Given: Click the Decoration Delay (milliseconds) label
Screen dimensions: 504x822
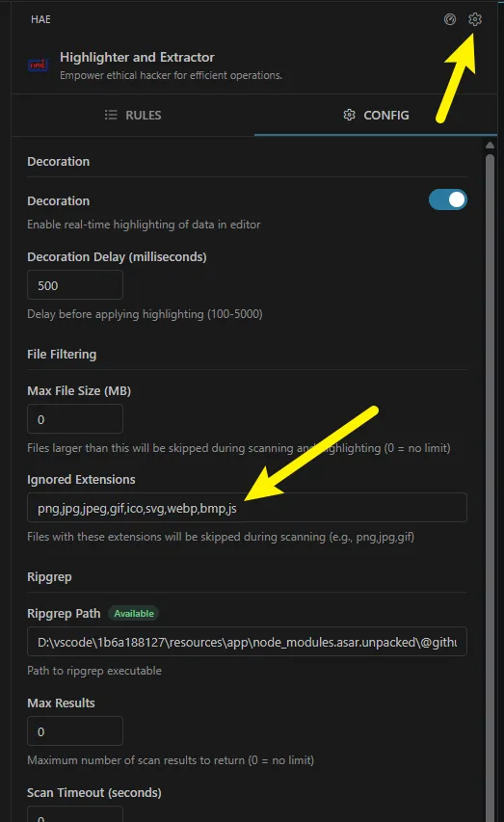Looking at the screenshot, I should (x=117, y=257).
